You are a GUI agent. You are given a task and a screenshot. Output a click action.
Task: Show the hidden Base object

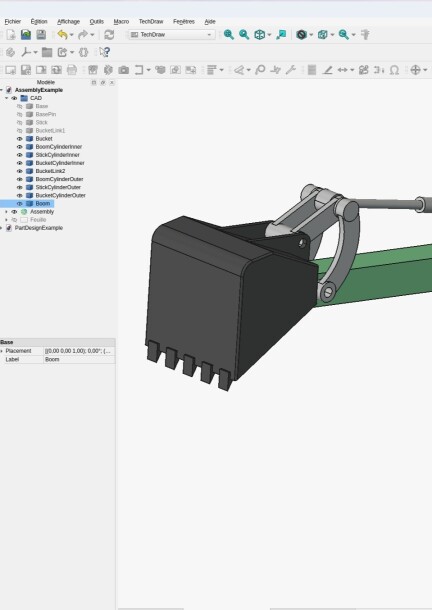(x=19, y=106)
